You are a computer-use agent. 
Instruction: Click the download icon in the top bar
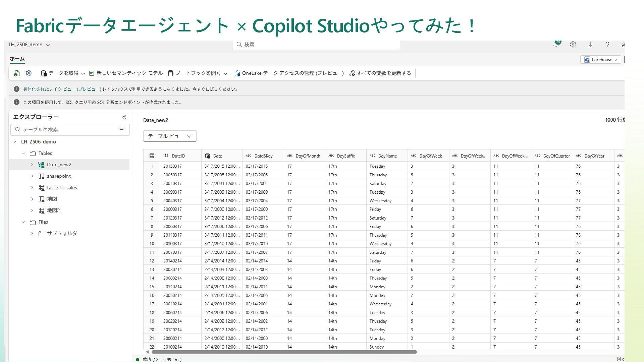pyautogui.click(x=590, y=44)
